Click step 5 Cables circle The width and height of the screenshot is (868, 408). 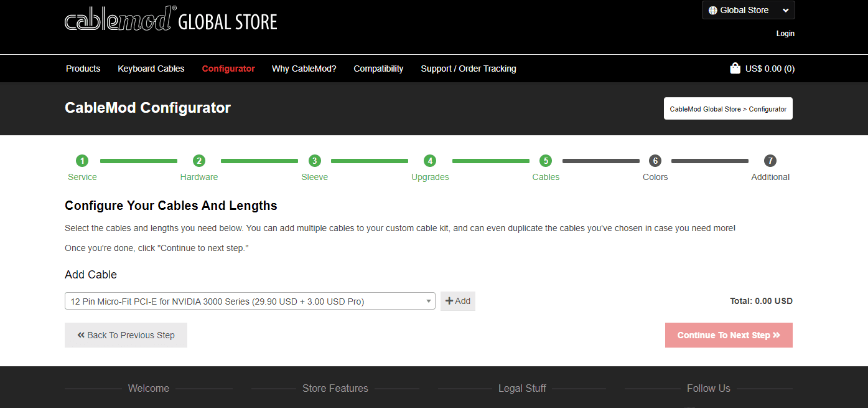pyautogui.click(x=546, y=161)
